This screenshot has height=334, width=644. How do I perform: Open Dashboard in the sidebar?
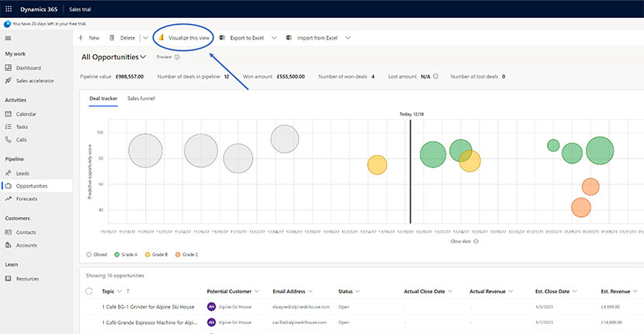point(29,67)
